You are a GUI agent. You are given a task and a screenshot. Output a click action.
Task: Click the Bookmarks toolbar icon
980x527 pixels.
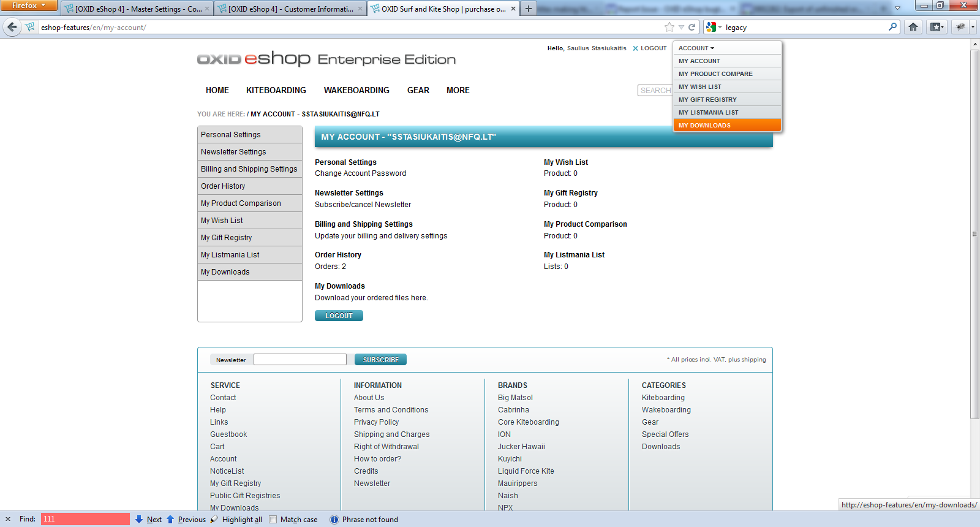936,27
